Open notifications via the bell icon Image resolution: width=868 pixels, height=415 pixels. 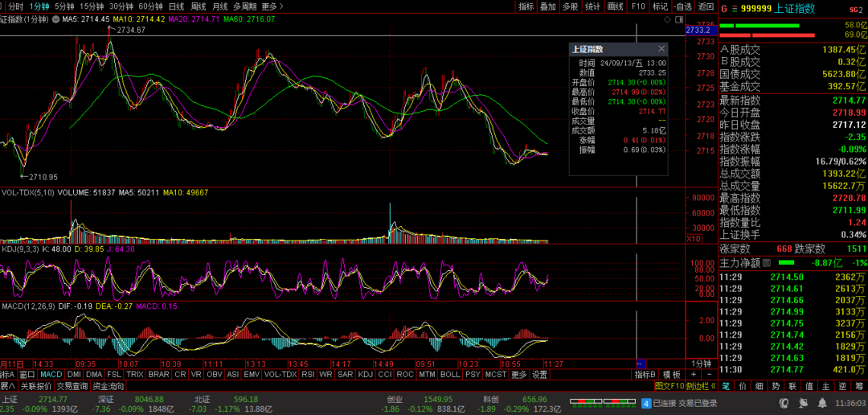click(823, 402)
